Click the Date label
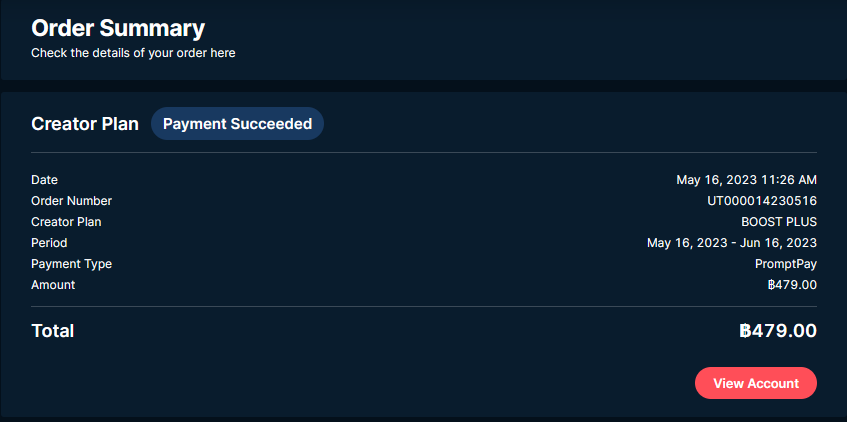The width and height of the screenshot is (847, 422). [44, 179]
